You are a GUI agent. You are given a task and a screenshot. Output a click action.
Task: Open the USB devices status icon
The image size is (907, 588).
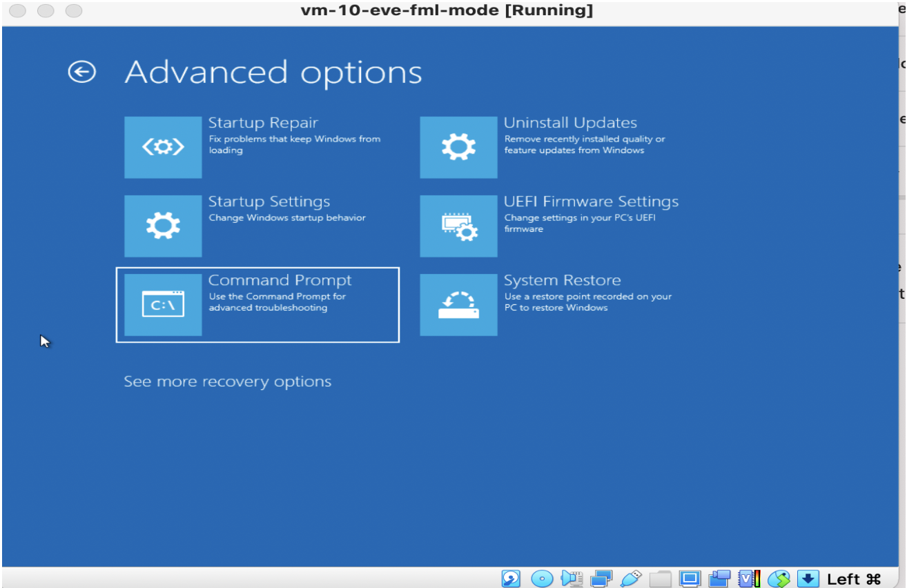click(x=630, y=578)
